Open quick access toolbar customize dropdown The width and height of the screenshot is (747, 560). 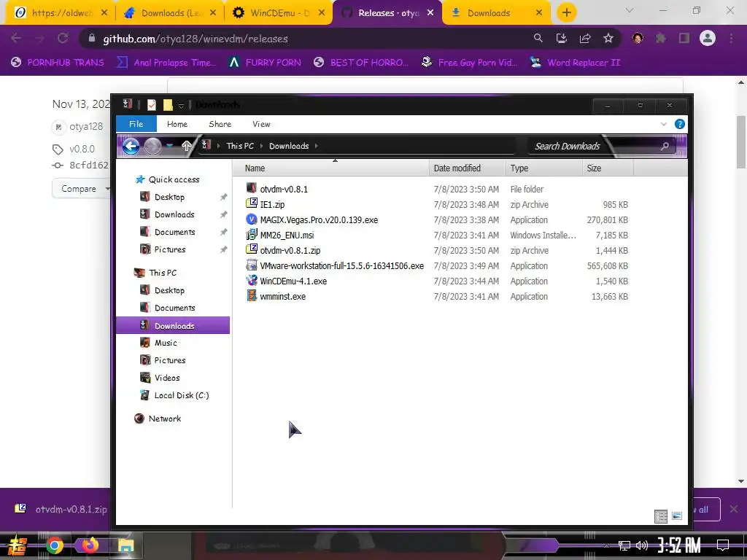click(181, 106)
